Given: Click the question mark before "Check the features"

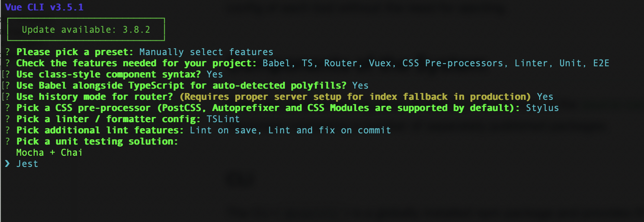Looking at the screenshot, I should click(8, 63).
